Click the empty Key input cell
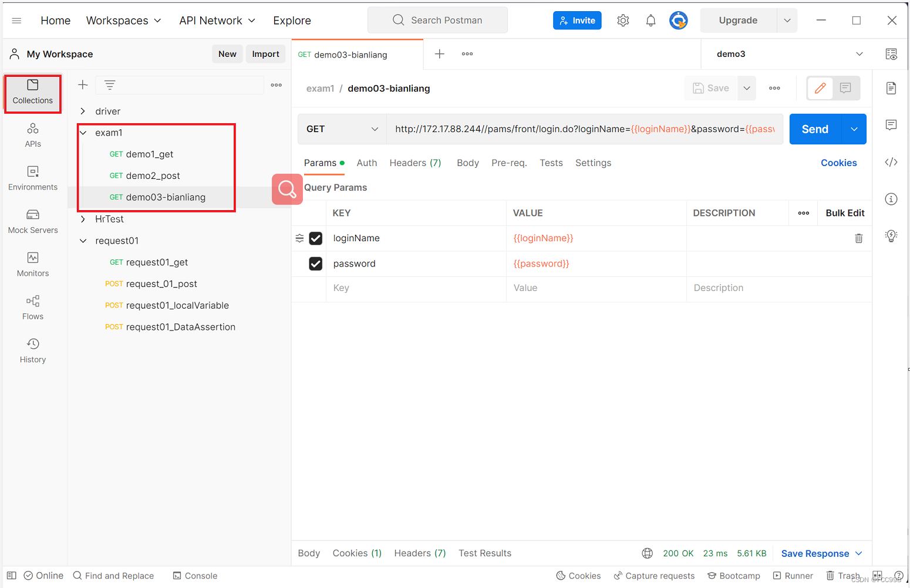The height and width of the screenshot is (588, 910). pyautogui.click(x=416, y=288)
